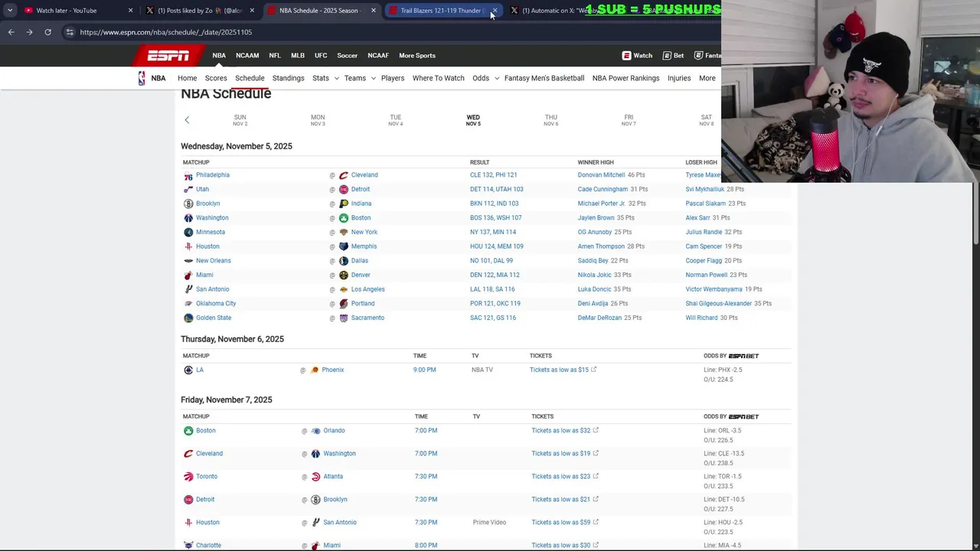
Task: Open the 9:00 PM LA at Phoenix game link
Action: (424, 370)
